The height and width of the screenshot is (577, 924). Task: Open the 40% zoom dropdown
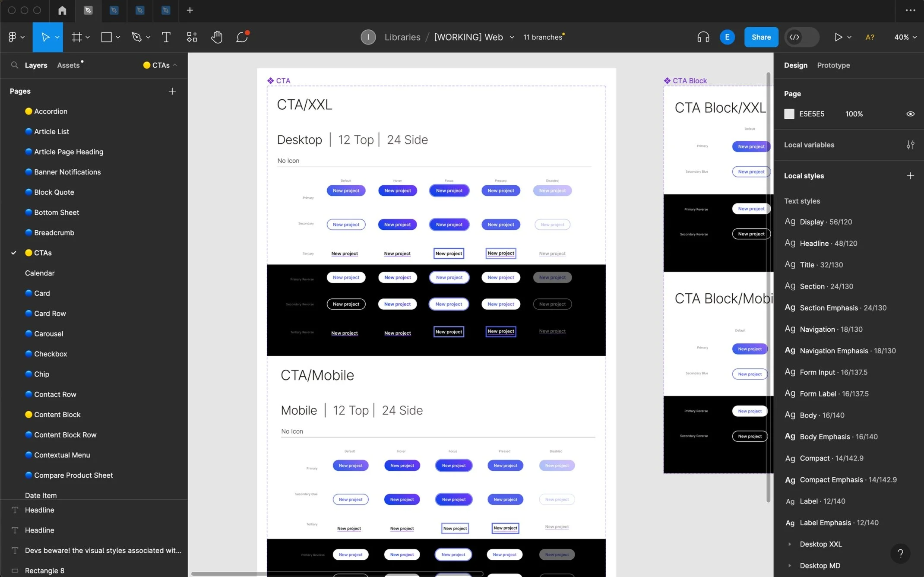pos(905,37)
